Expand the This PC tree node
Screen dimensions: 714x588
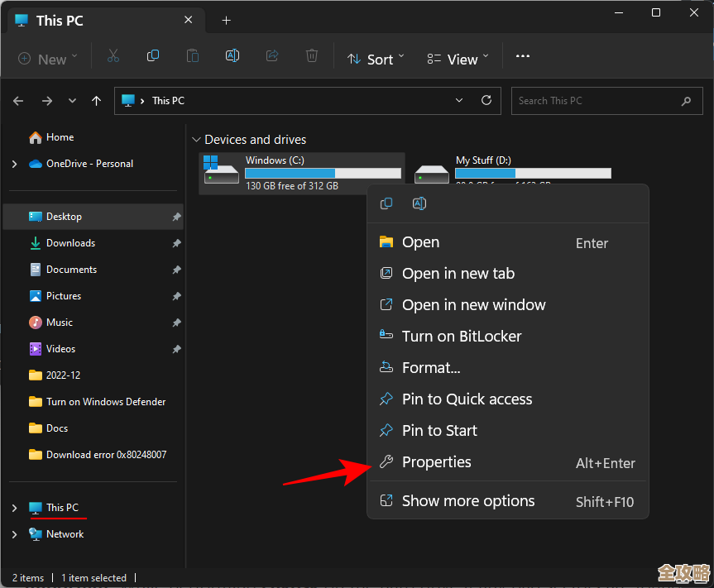click(14, 508)
